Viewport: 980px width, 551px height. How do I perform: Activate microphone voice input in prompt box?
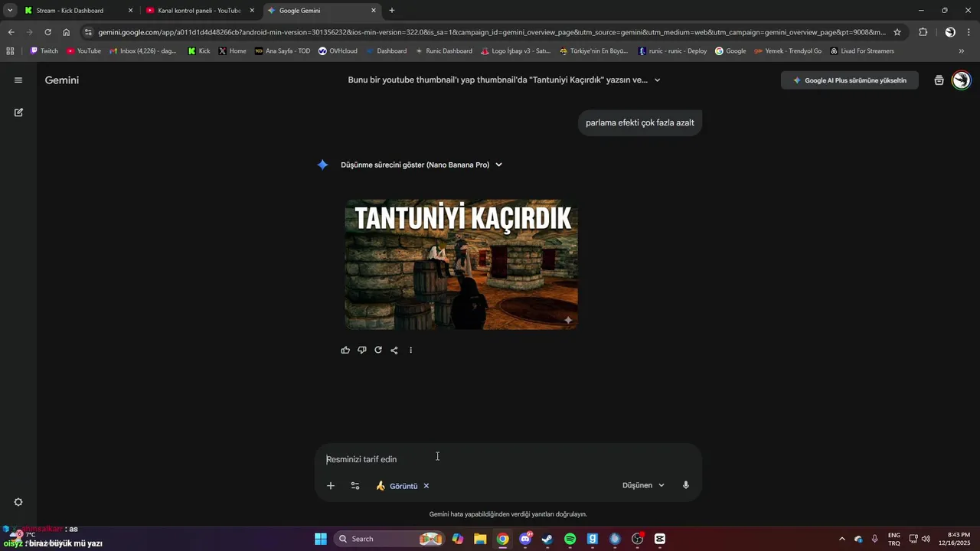pyautogui.click(x=686, y=485)
